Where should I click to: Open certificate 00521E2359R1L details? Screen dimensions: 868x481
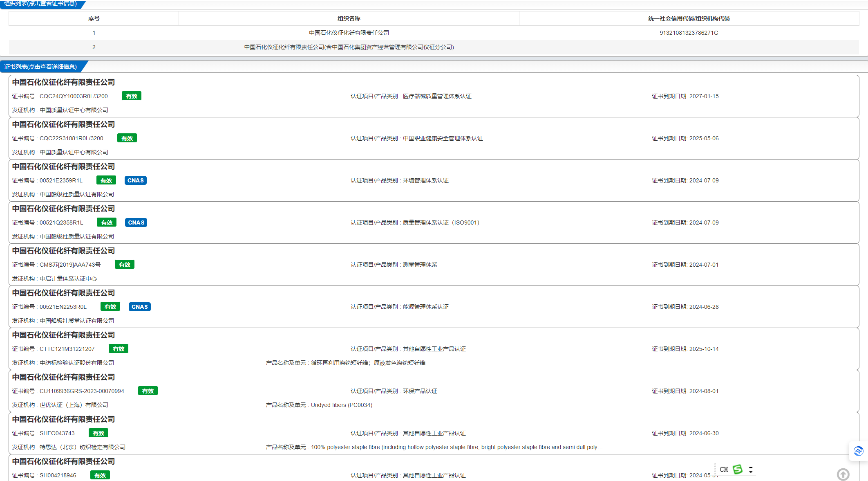[x=434, y=180]
